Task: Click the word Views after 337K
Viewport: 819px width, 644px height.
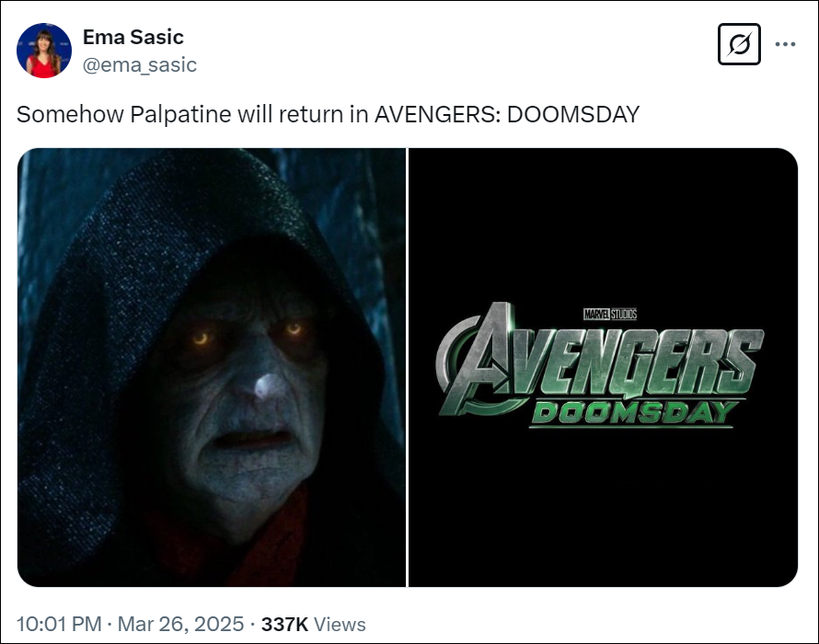Action: [x=340, y=624]
